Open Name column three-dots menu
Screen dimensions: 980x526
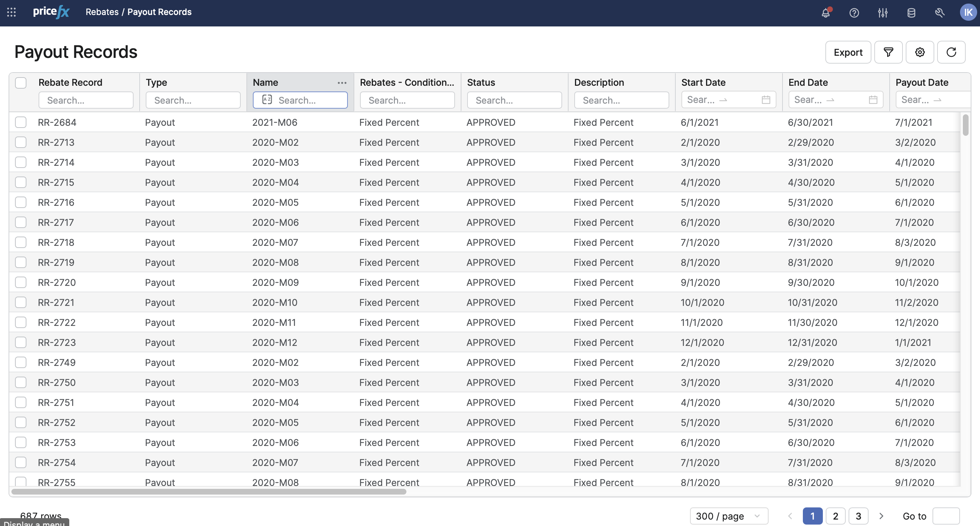pyautogui.click(x=342, y=83)
